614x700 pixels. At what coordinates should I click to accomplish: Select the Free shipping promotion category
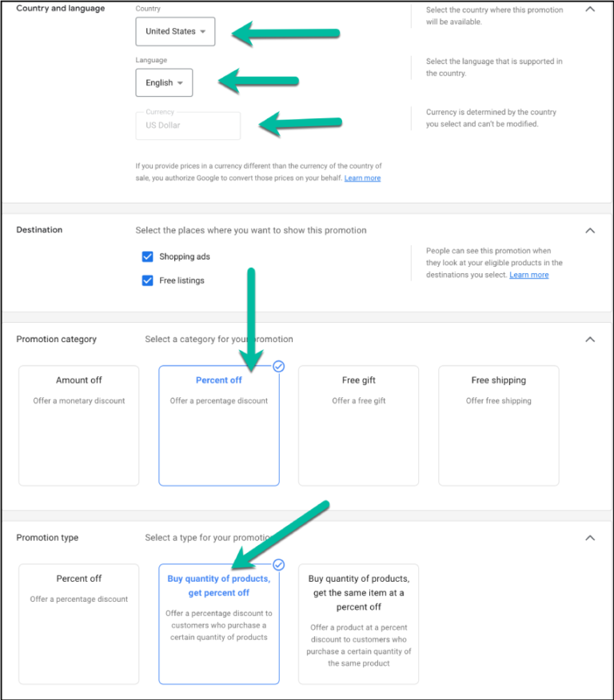(498, 424)
